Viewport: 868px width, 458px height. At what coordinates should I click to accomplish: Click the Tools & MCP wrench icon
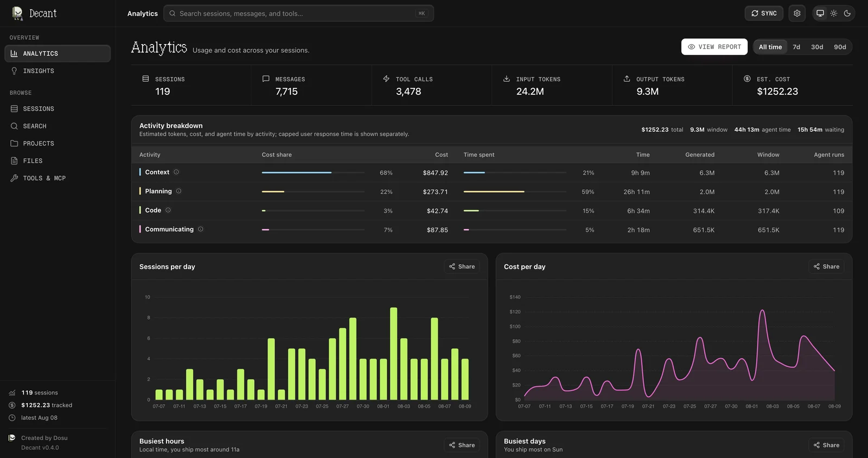[14, 179]
